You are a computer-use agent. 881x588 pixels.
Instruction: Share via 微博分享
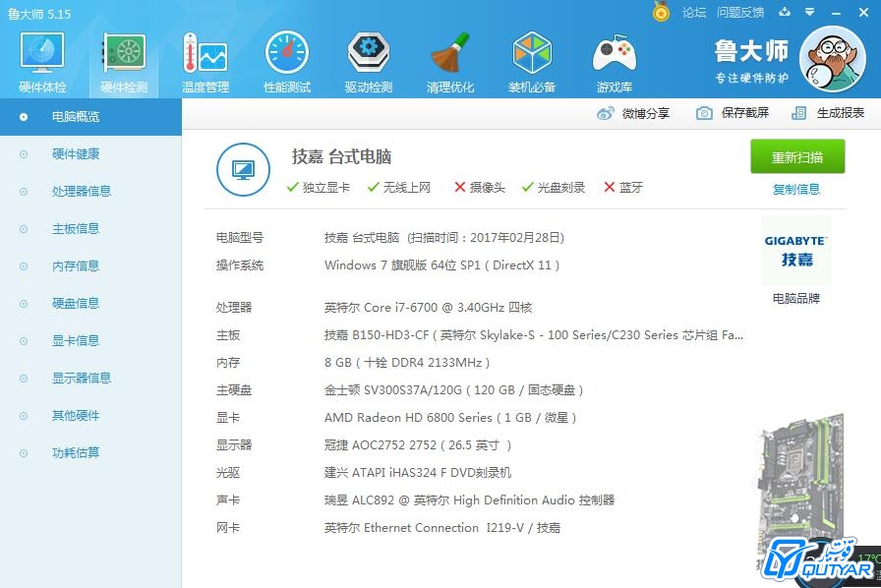click(633, 113)
